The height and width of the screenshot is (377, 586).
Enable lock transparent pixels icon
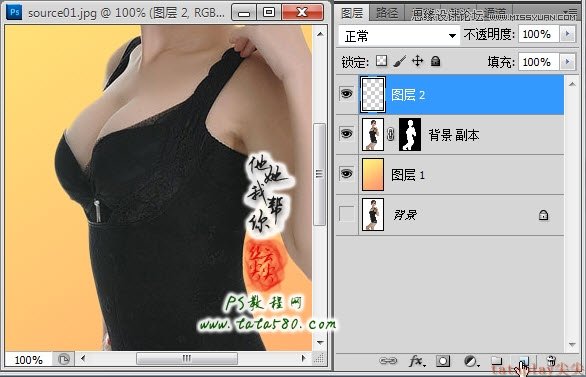[381, 61]
